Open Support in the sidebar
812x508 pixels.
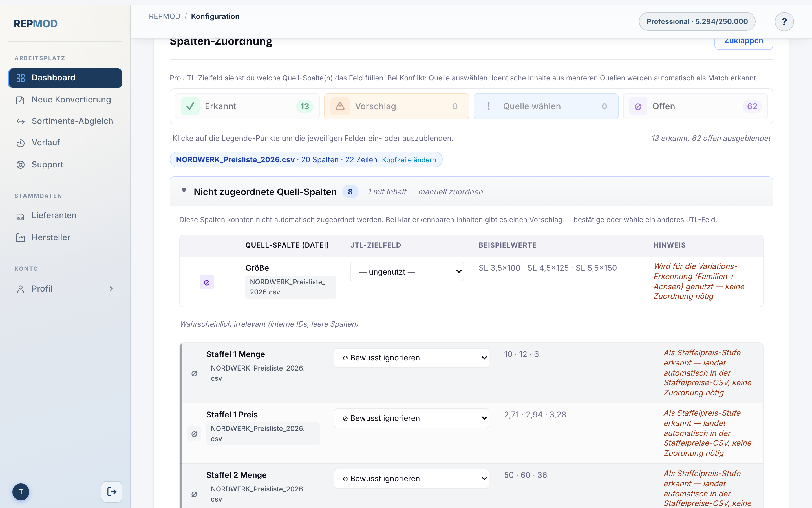65,165
